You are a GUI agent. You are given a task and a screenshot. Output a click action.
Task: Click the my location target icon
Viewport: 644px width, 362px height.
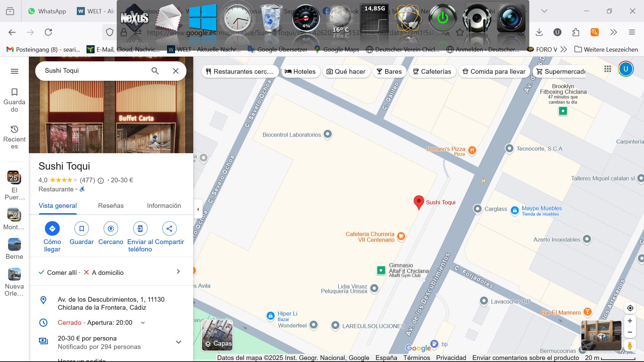click(x=630, y=308)
